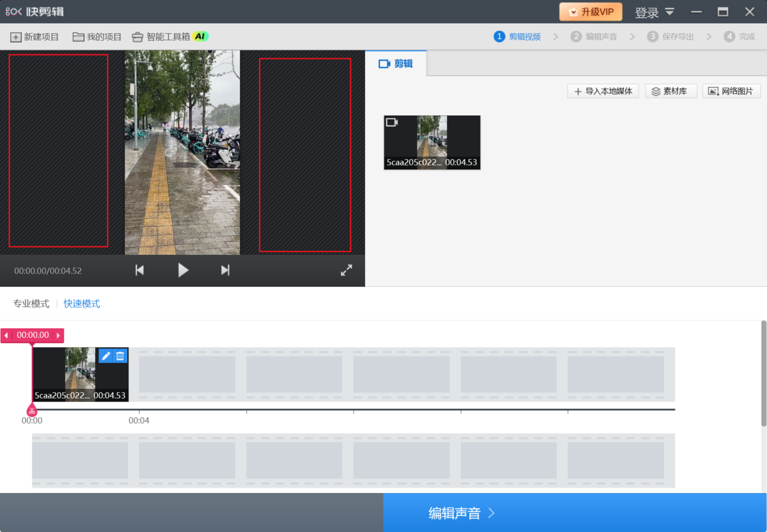Create a new project via 新建项目
Image resolution: width=767 pixels, height=532 pixels.
click(x=35, y=37)
